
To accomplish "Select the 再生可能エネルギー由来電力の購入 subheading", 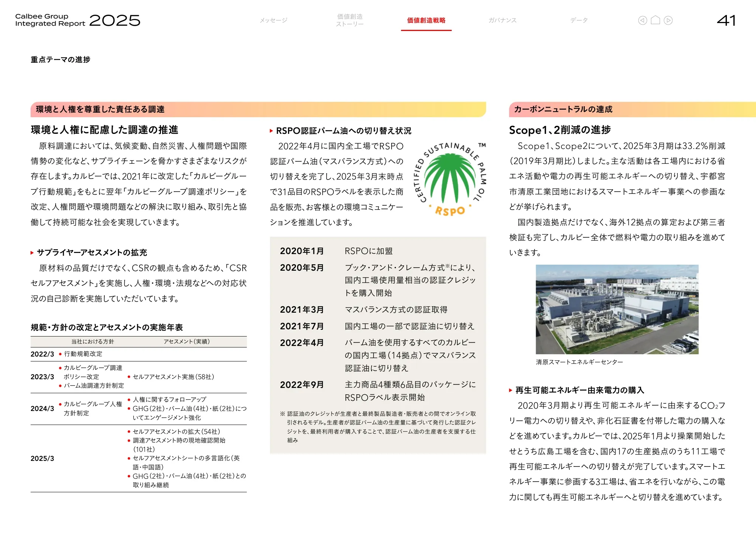I will tap(579, 390).
